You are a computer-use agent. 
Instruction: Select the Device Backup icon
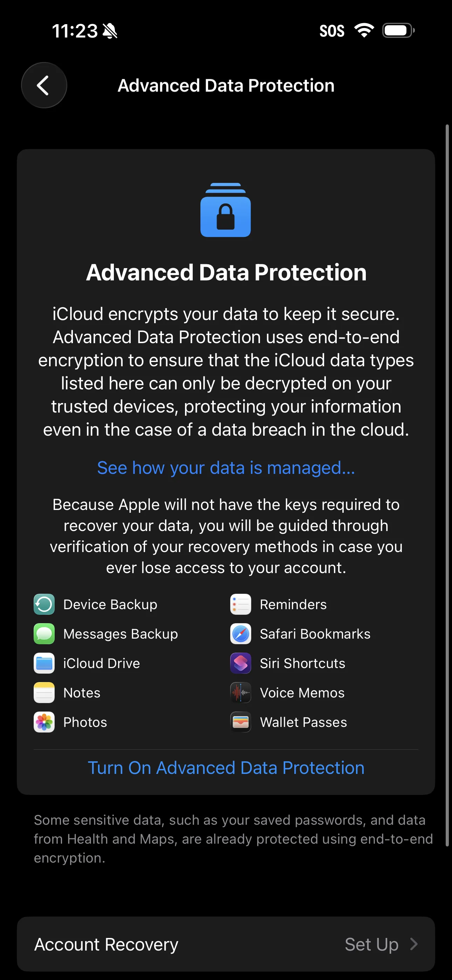pos(44,604)
